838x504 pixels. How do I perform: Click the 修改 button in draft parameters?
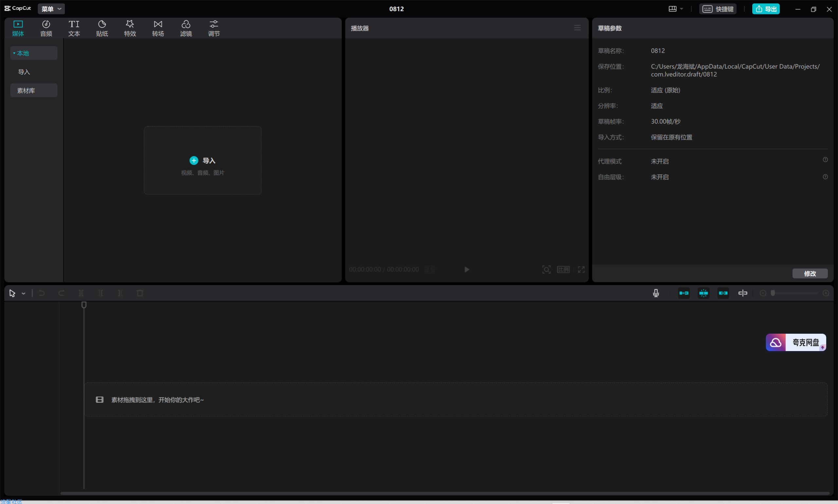tap(810, 273)
